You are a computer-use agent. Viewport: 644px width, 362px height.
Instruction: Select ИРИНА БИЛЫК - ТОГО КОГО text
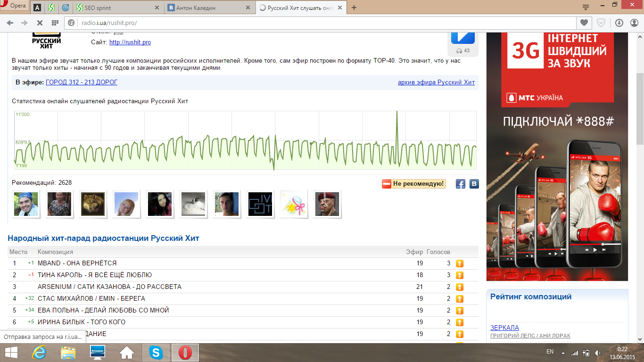point(82,322)
